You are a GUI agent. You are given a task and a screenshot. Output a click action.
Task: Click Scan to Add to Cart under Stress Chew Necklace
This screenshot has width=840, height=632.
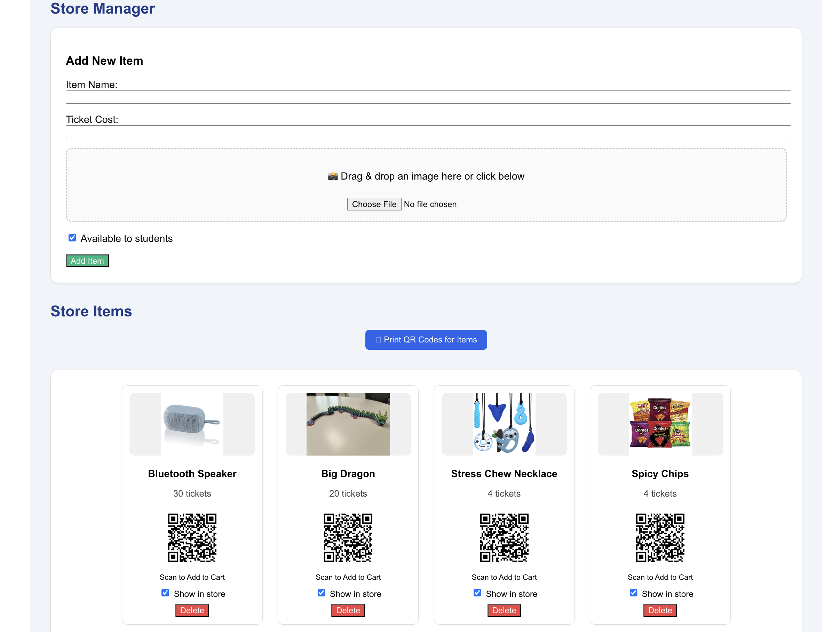(x=504, y=577)
